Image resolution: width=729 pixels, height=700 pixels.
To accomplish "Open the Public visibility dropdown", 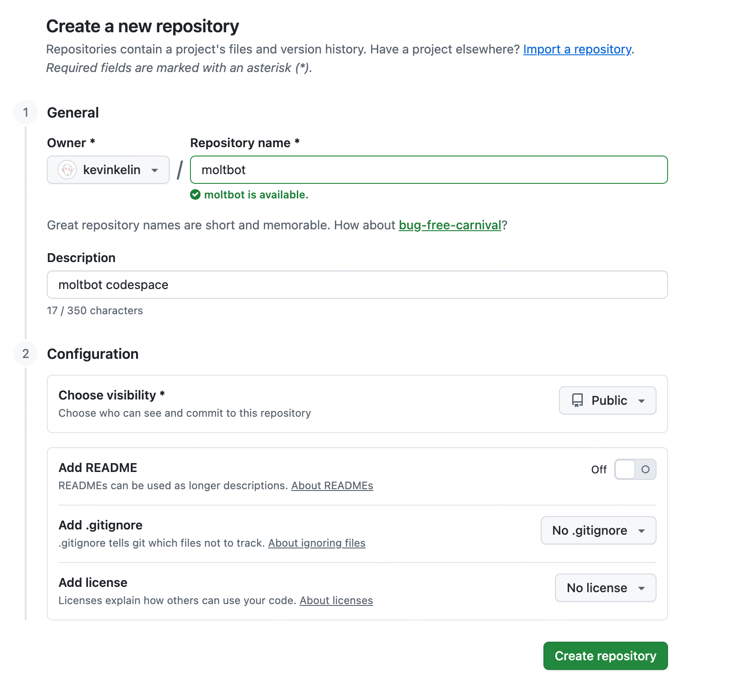I will (x=607, y=400).
